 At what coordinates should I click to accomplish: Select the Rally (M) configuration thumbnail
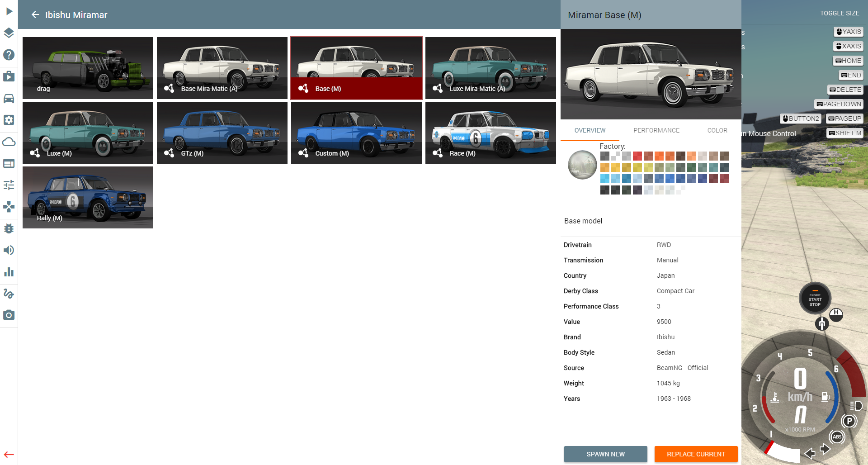[x=88, y=197]
